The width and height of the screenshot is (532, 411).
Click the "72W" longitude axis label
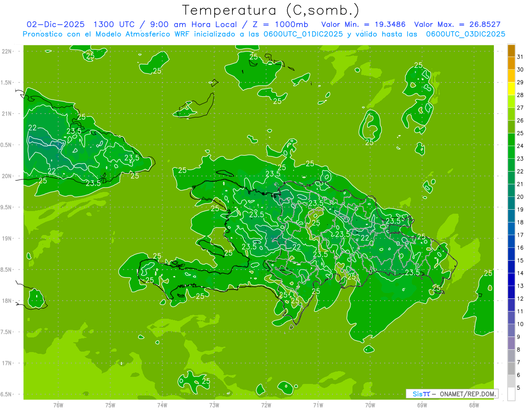pyautogui.click(x=266, y=405)
